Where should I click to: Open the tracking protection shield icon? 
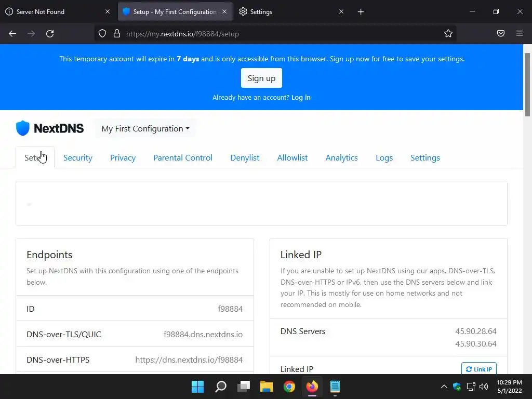(102, 34)
